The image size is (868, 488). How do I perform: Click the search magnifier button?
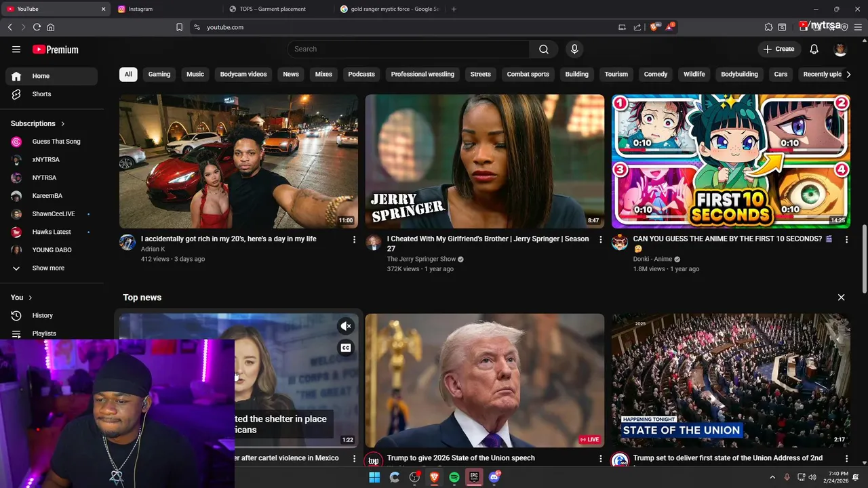click(x=544, y=49)
